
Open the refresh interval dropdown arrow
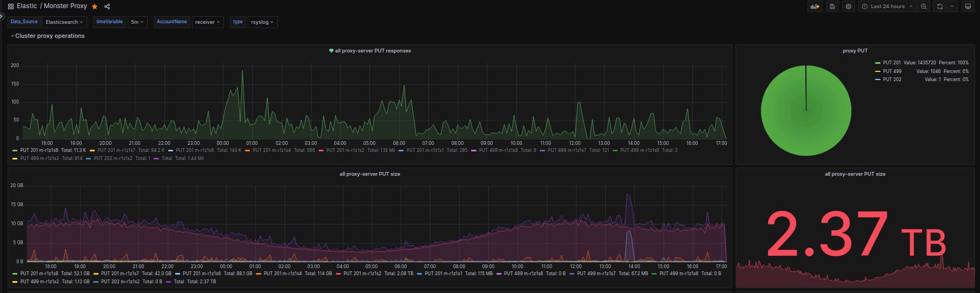(x=952, y=6)
